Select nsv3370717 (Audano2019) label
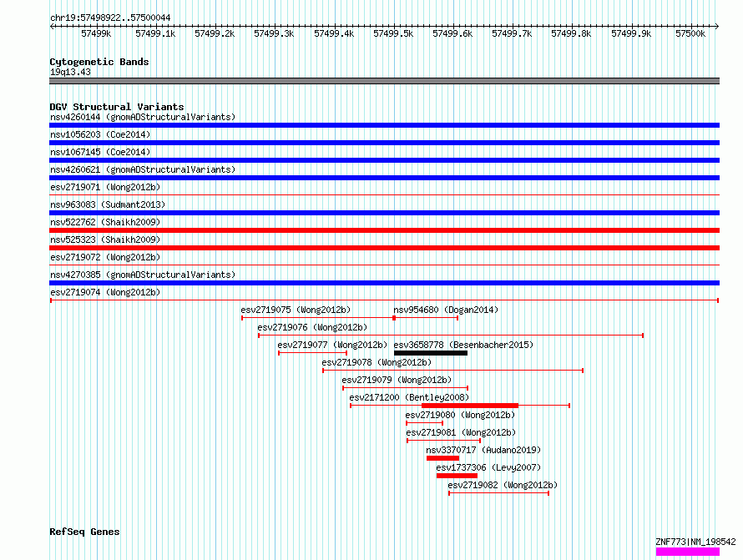 click(483, 450)
